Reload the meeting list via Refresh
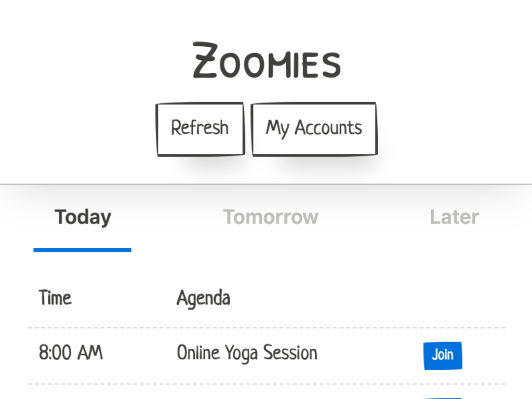This screenshot has width=532, height=399. click(200, 129)
